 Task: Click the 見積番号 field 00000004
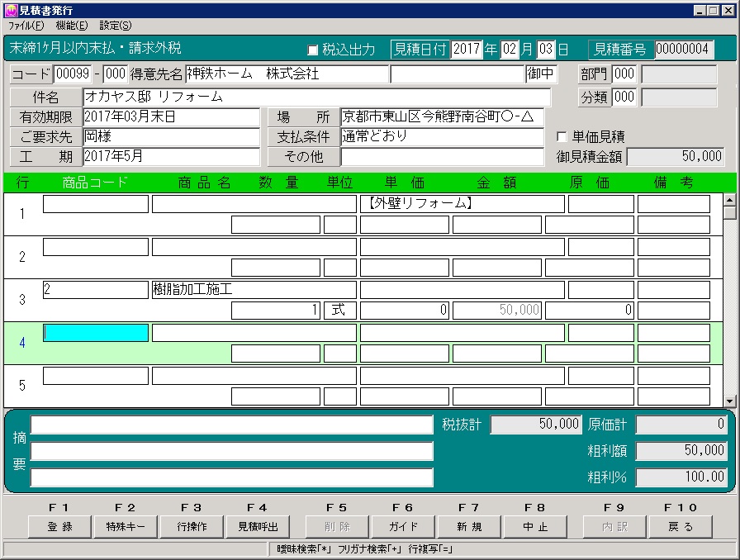click(x=685, y=49)
